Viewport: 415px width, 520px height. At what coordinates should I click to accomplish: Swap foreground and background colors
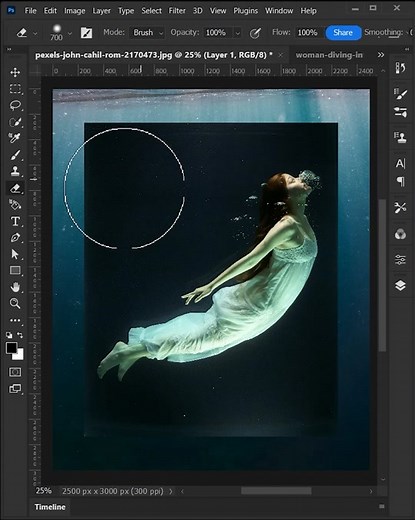[20, 335]
